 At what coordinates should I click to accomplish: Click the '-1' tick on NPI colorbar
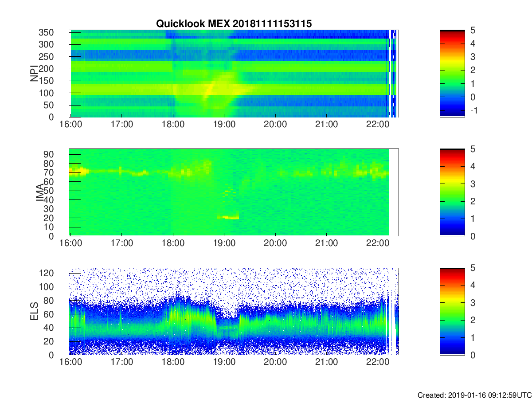tap(473, 111)
